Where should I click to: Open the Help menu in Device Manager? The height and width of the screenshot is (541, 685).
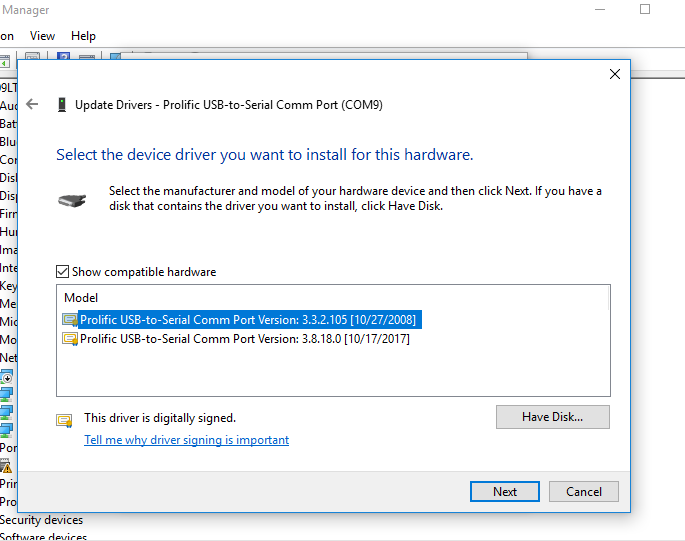tap(83, 36)
